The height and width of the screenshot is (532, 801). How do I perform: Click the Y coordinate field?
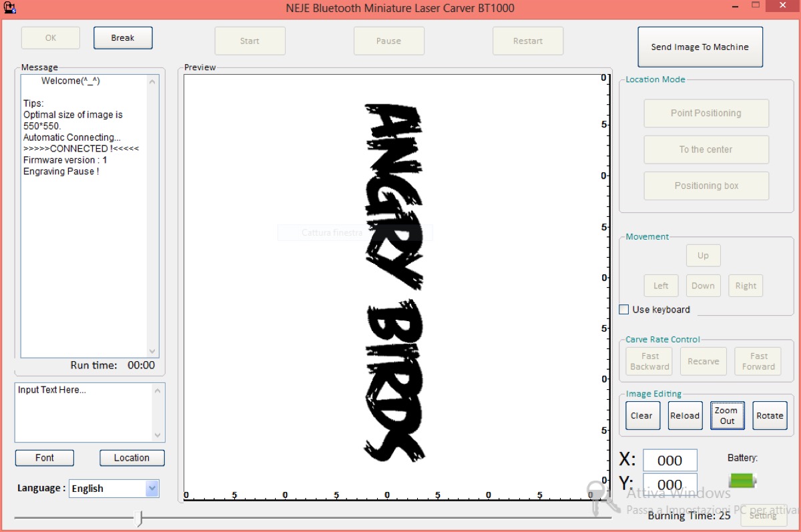coord(670,484)
